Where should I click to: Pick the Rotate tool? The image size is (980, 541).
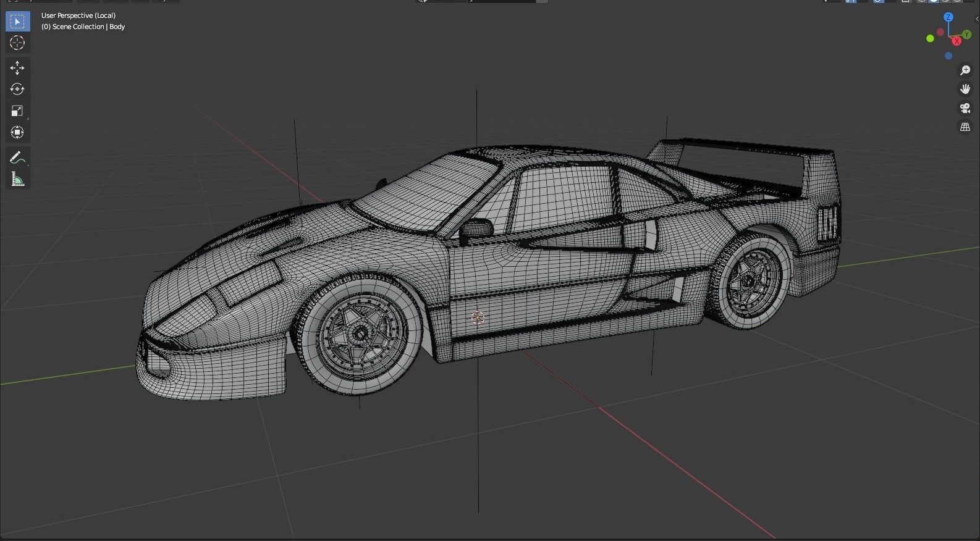[x=17, y=90]
